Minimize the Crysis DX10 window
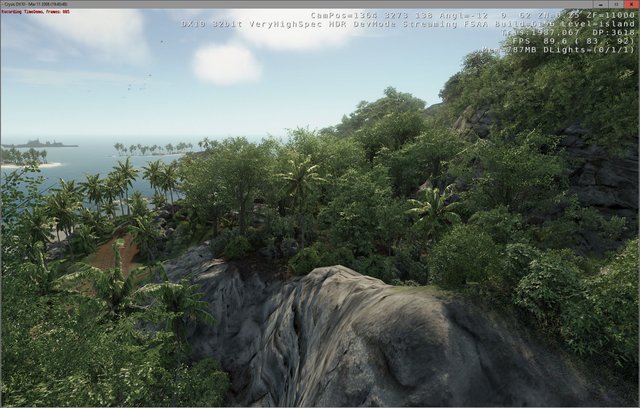Viewport: 640px width, 408px height. [600, 4]
